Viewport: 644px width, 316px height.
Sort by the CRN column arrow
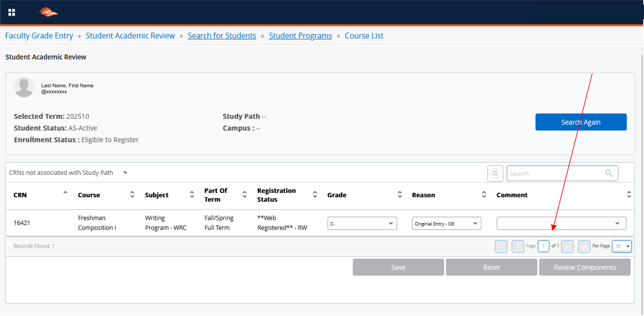(65, 193)
